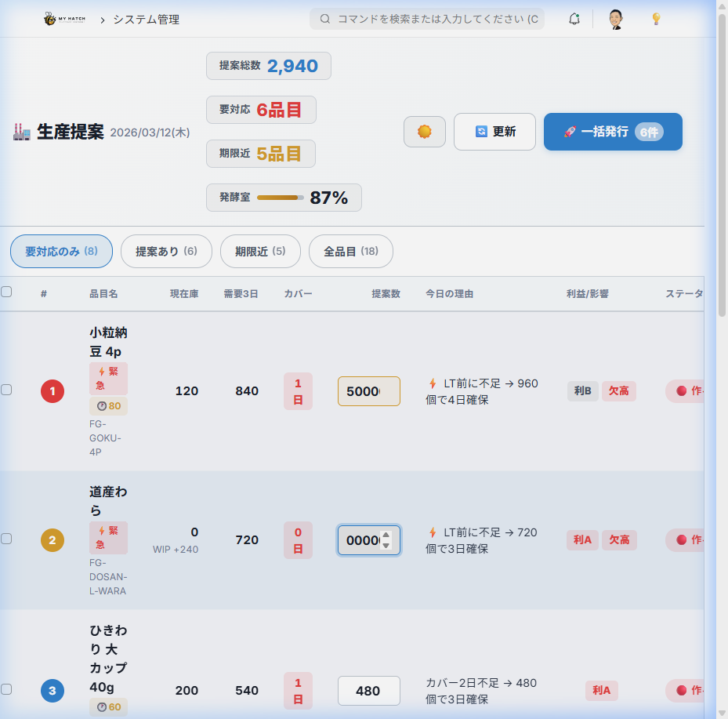The height and width of the screenshot is (719, 728).
Task: Open the notifications bell
Action: coord(574,19)
